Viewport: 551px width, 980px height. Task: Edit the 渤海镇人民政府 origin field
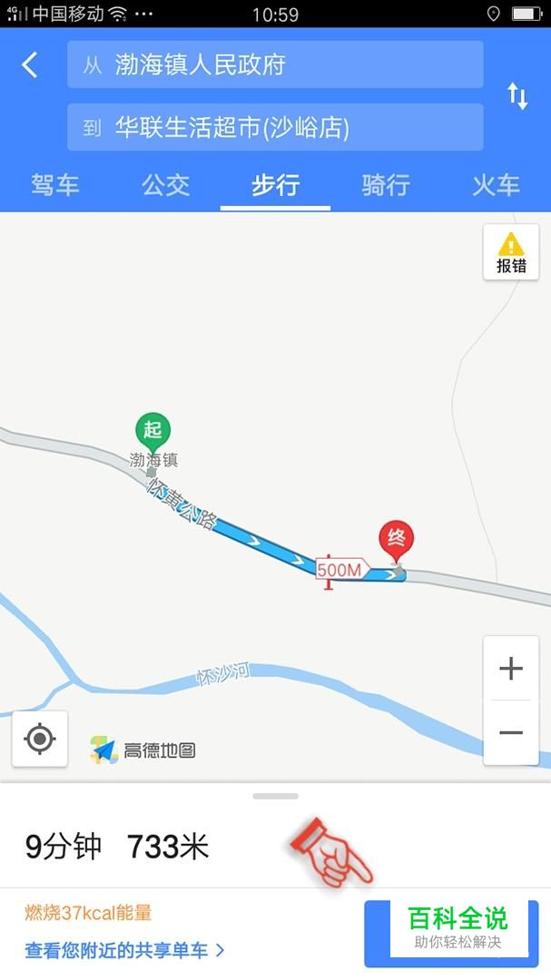pyautogui.click(x=275, y=64)
